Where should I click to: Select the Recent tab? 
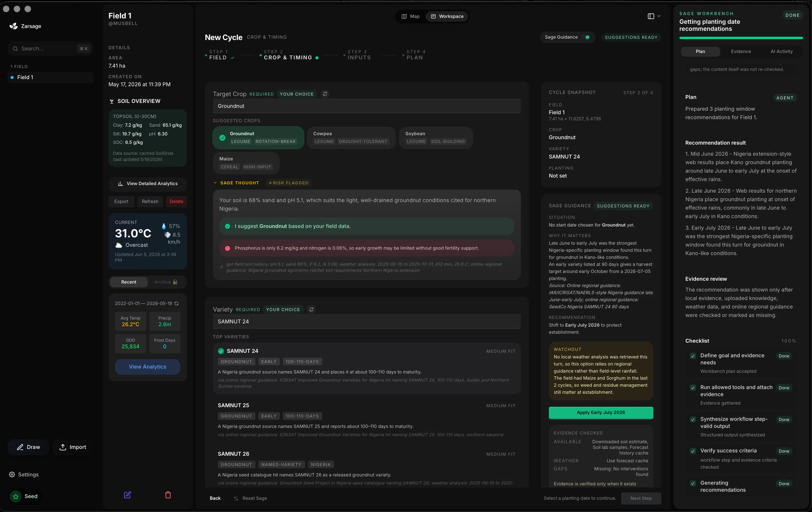(x=129, y=282)
